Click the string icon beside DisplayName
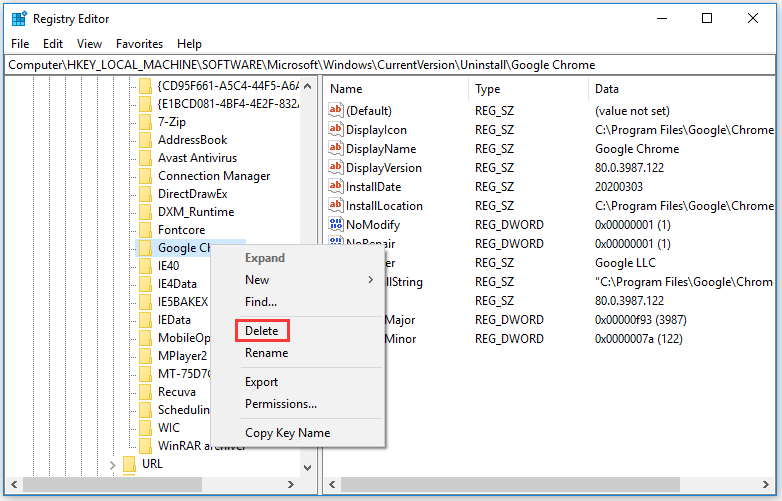The height and width of the screenshot is (501, 782). pyautogui.click(x=336, y=148)
